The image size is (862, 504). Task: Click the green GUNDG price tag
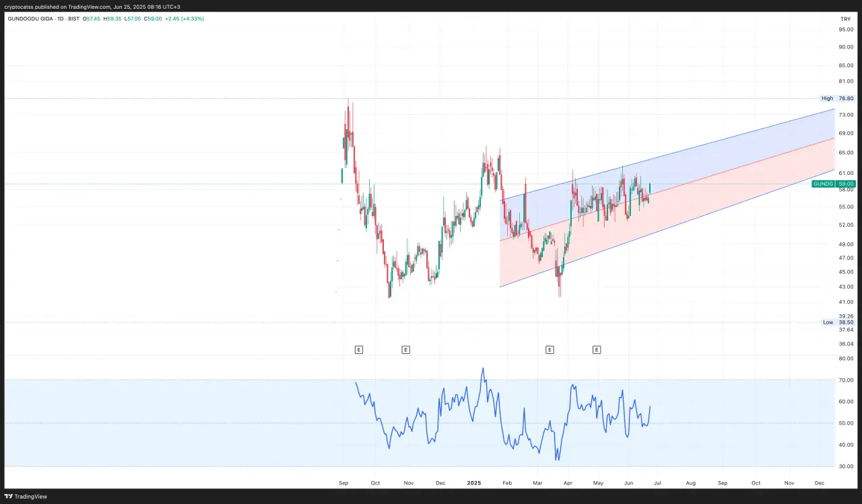click(834, 184)
